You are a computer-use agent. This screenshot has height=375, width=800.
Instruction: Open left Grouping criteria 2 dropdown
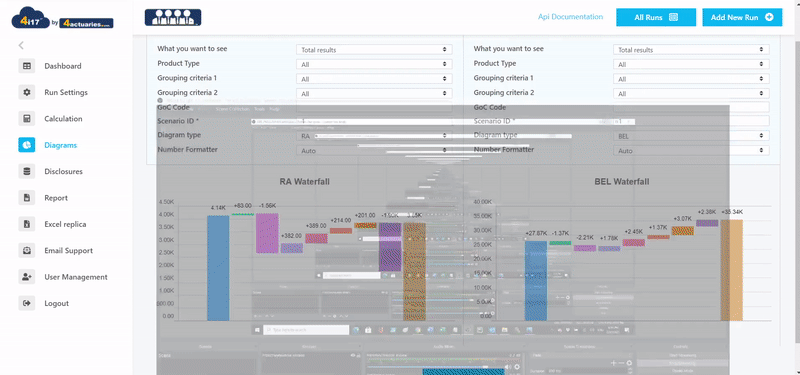pyautogui.click(x=374, y=93)
